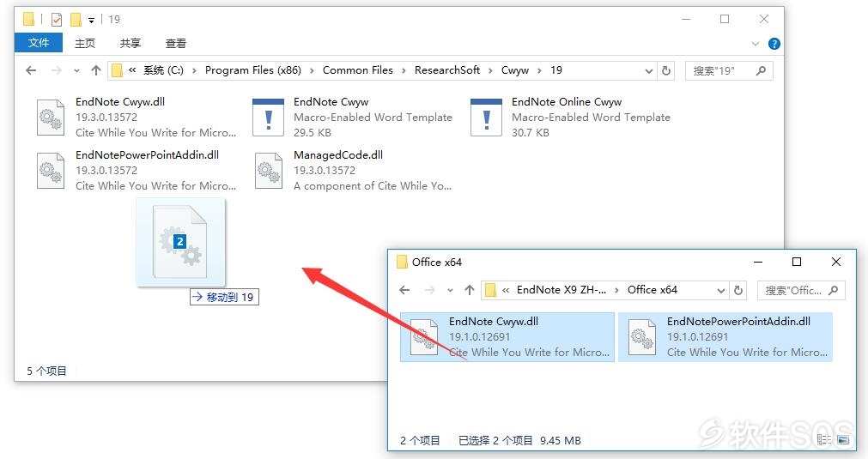
Task: Select EndNote Cwyw Word Template icon
Action: pos(269,118)
